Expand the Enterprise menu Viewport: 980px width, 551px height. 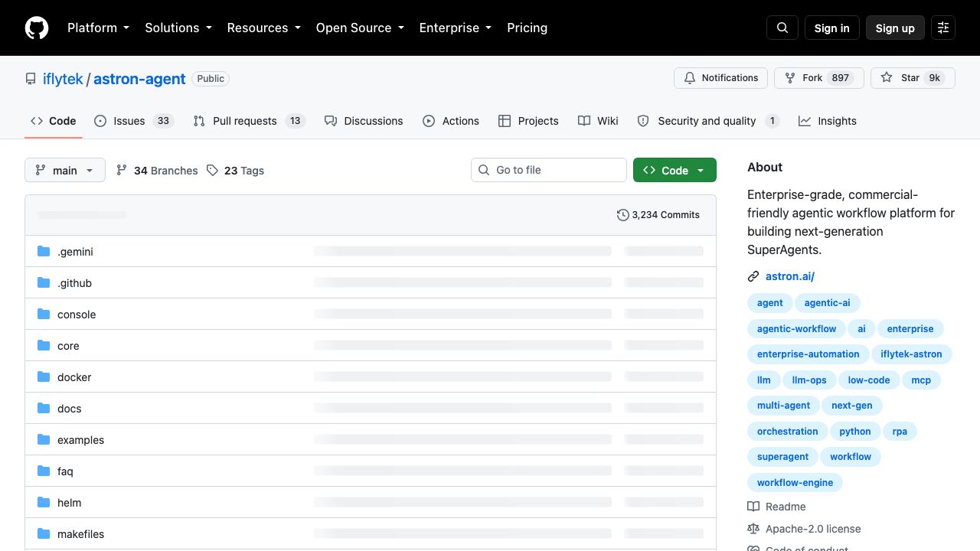pyautogui.click(x=456, y=28)
